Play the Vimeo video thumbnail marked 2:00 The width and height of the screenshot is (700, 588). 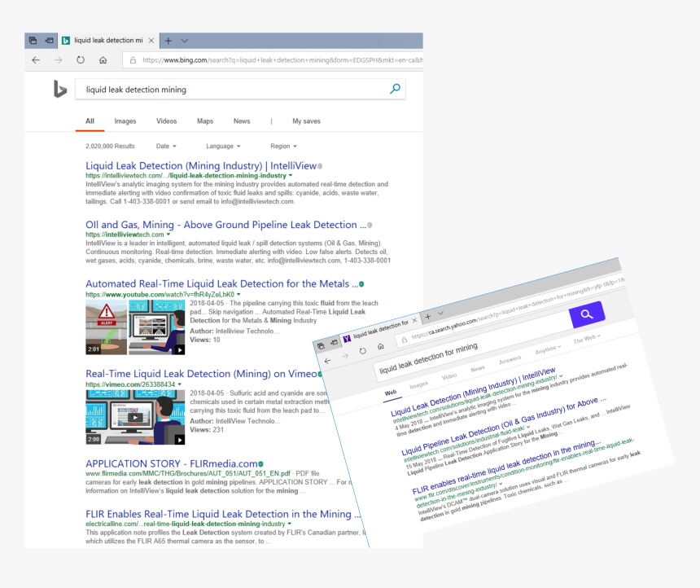(135, 417)
